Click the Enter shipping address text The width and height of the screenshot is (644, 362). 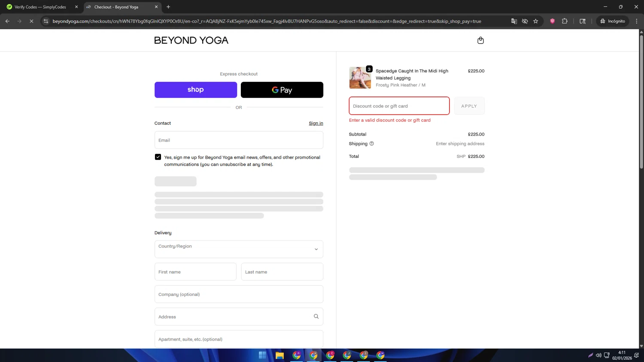click(460, 144)
